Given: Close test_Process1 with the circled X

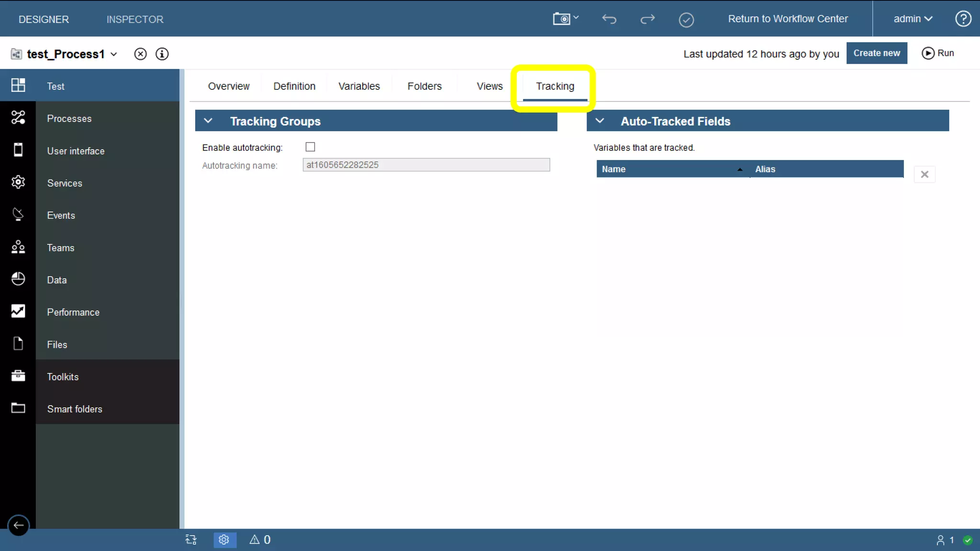Looking at the screenshot, I should coord(140,54).
